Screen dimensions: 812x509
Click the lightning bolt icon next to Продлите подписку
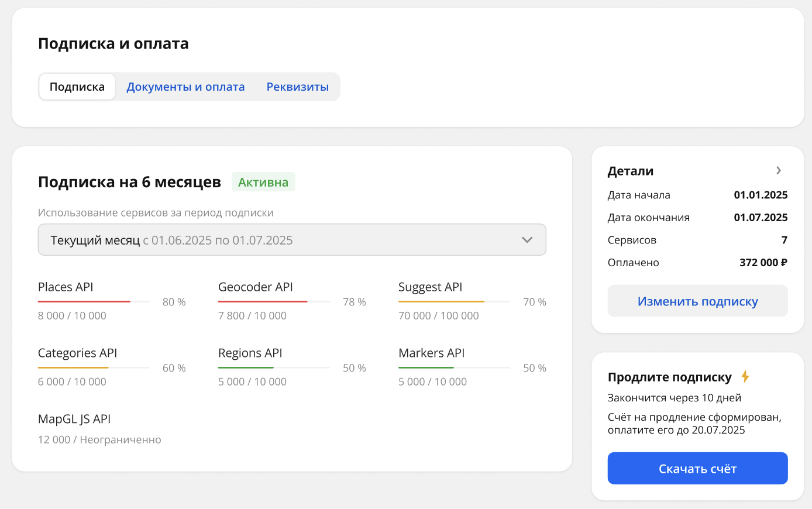coord(745,377)
